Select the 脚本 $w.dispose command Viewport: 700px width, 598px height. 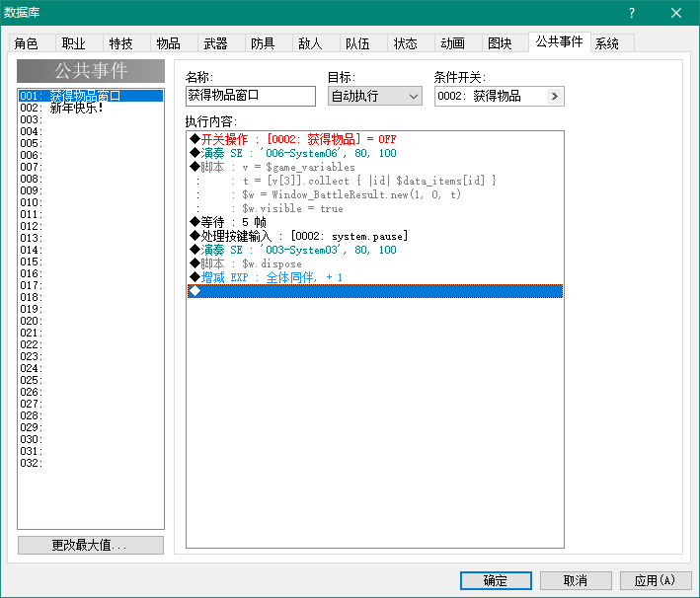click(375, 263)
